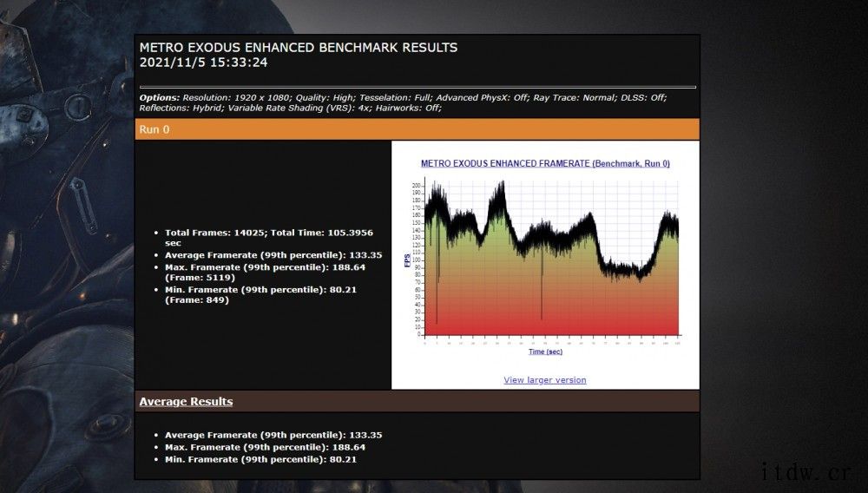Click the Average Results heading
The image size is (868, 493).
tap(186, 402)
